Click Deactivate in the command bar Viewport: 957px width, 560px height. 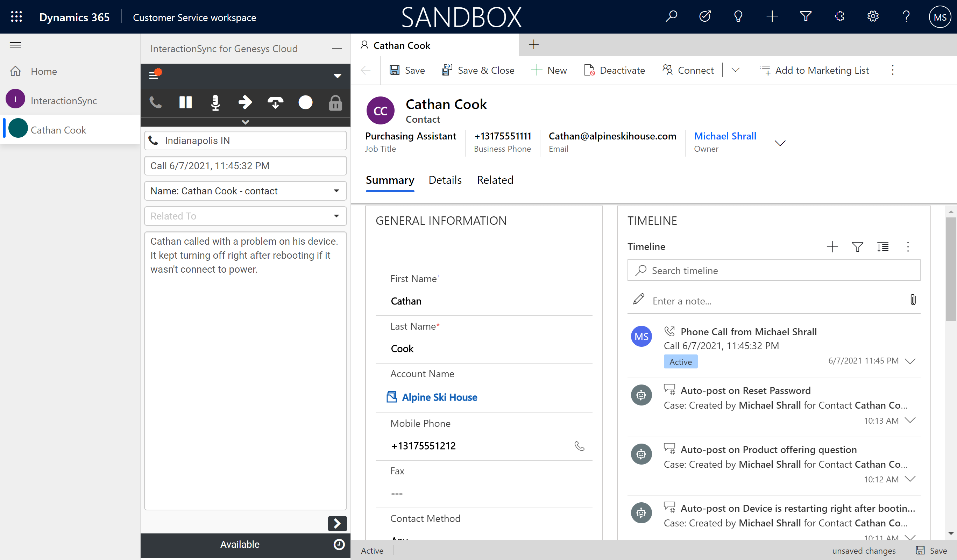tap(615, 70)
